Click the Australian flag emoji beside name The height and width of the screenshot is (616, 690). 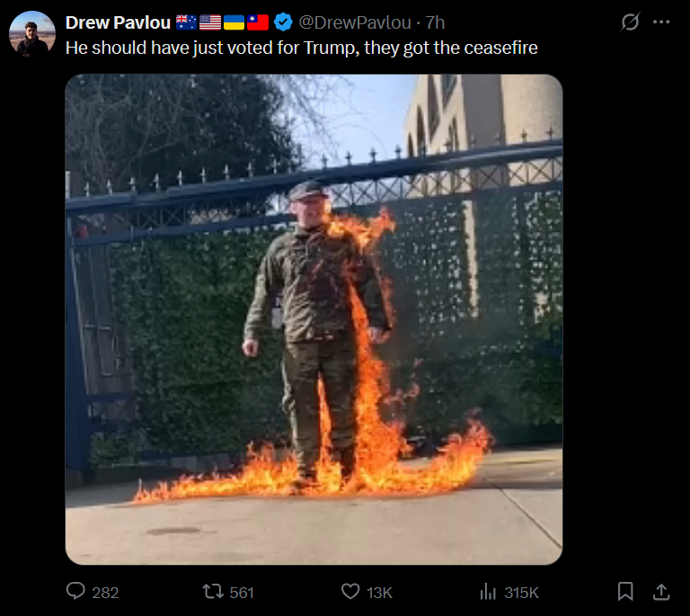[186, 22]
